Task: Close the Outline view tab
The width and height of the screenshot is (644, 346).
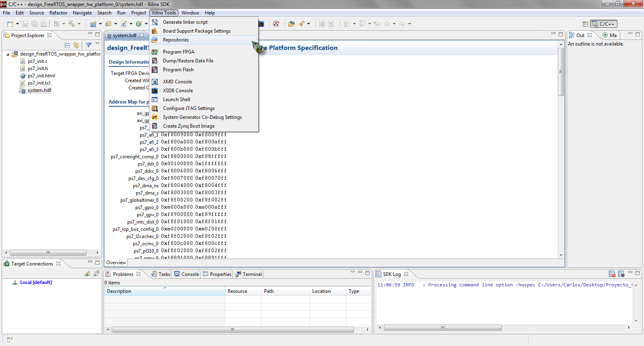Action: pos(590,35)
